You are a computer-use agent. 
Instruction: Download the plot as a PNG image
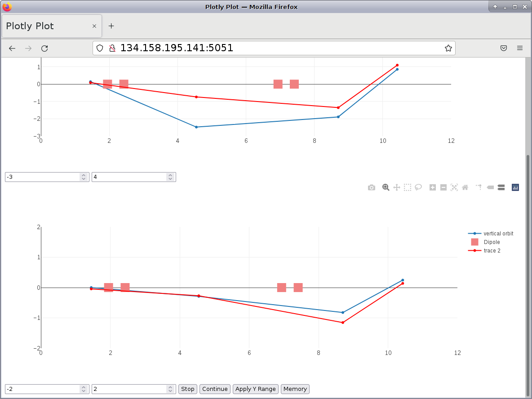pyautogui.click(x=372, y=187)
